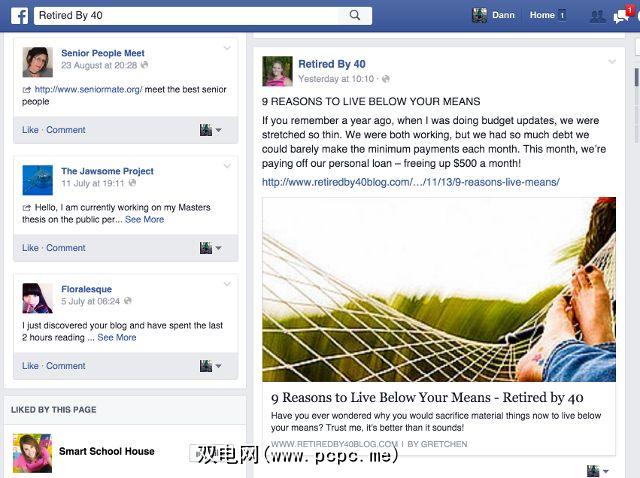Open identity selector under Senior People Meet post
The height and width of the screenshot is (478, 640).
pyautogui.click(x=211, y=130)
